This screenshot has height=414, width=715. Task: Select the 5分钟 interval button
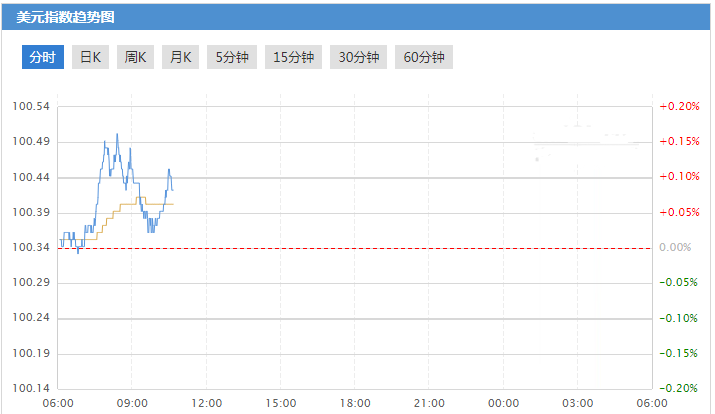tap(232, 58)
